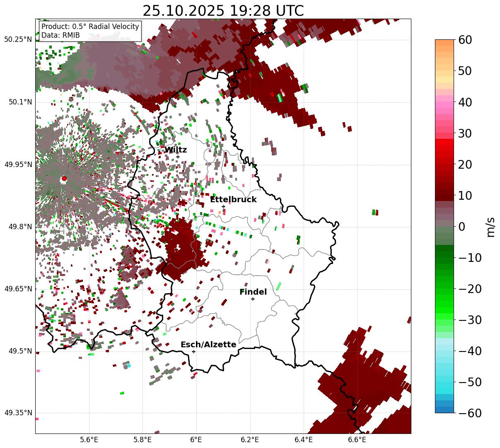
Task: Click the Findel city label
Action: (253, 292)
